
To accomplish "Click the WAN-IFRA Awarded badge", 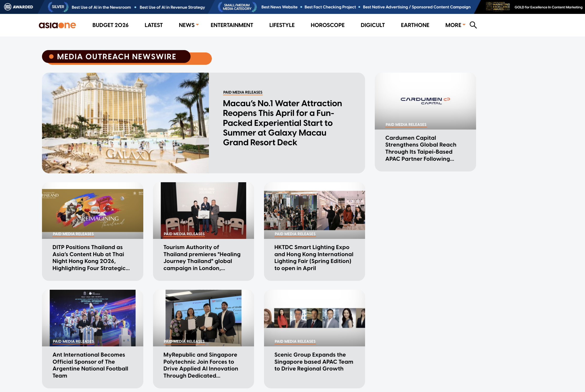I will click(18, 7).
